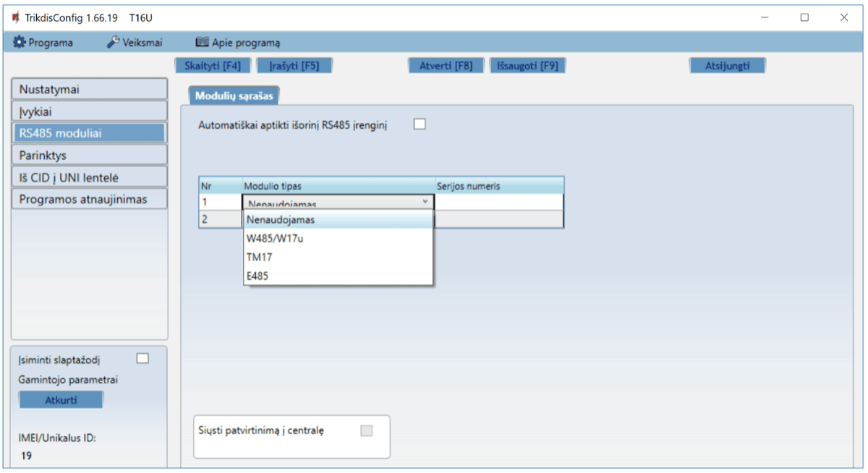Toggle Siųsti patvirtinimą į centralę checkbox

coord(367,431)
